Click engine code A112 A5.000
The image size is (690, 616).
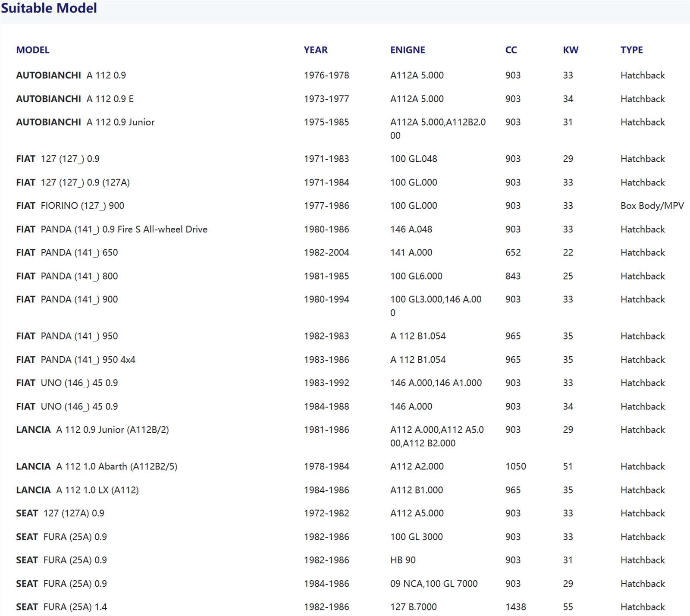pyautogui.click(x=417, y=513)
